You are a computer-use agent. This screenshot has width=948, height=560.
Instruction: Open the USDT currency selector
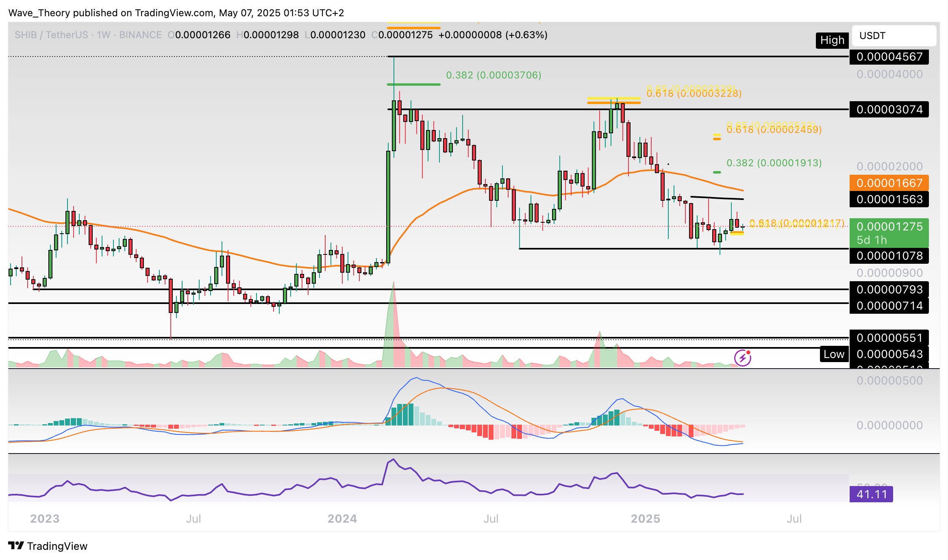tap(894, 36)
